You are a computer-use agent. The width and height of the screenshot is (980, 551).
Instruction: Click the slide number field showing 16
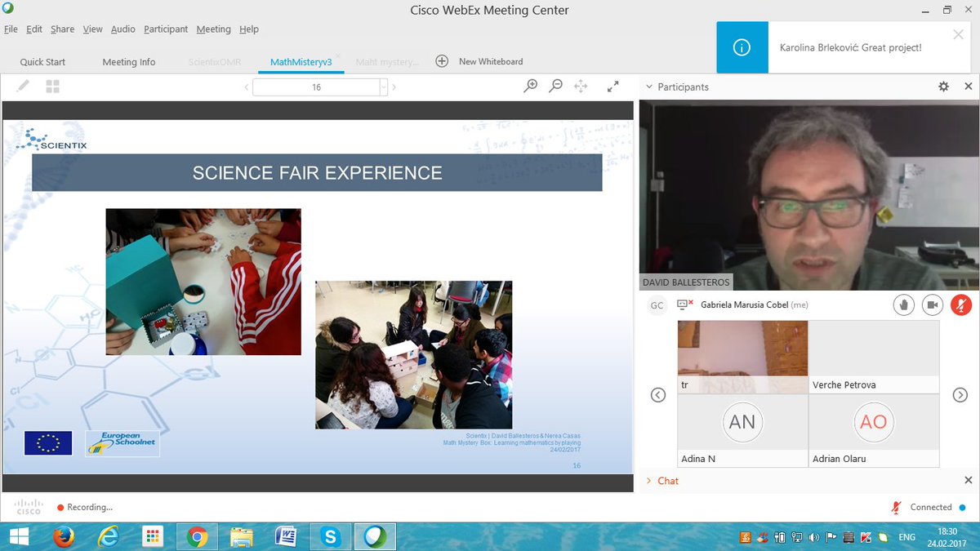pyautogui.click(x=316, y=87)
